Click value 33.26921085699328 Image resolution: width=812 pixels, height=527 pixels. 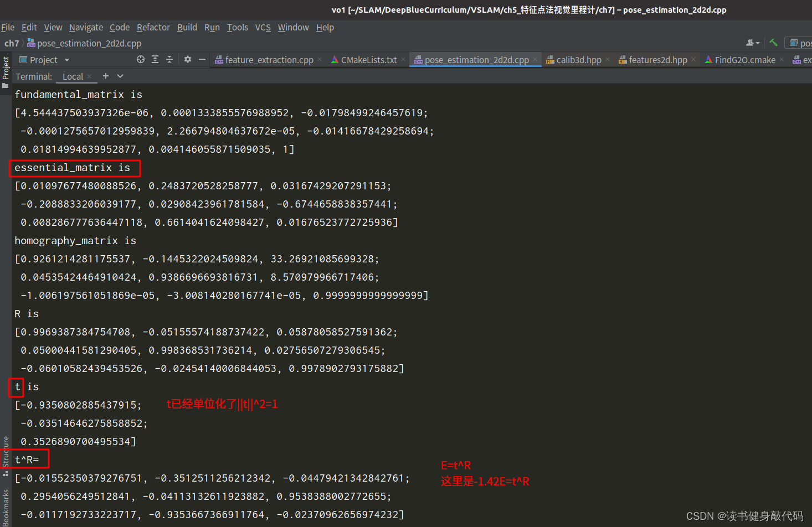322,259
